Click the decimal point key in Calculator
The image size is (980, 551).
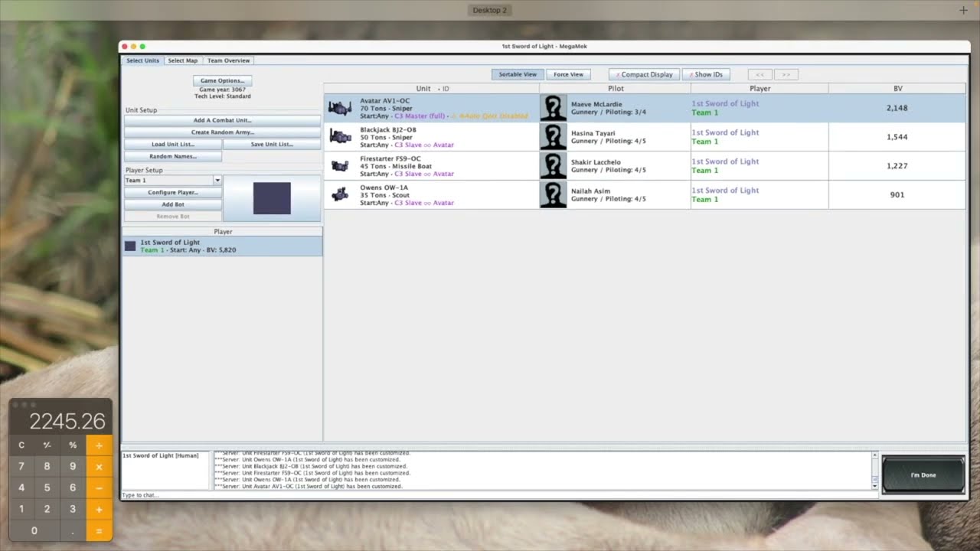coord(73,530)
